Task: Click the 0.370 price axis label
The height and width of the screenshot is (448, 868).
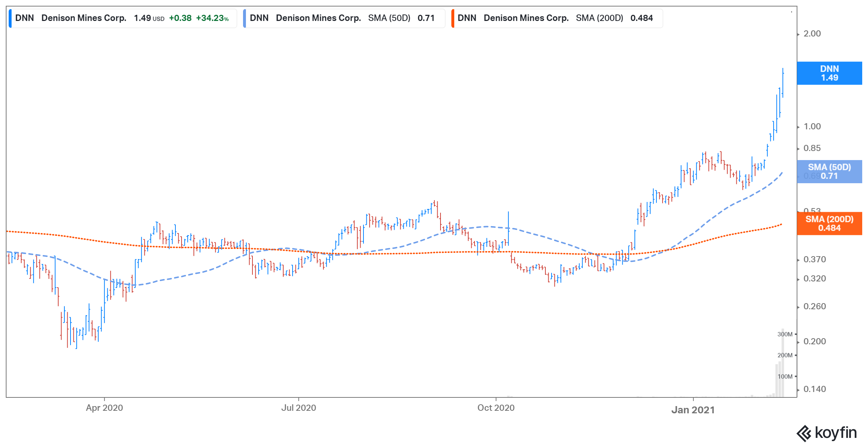Action: tap(815, 259)
